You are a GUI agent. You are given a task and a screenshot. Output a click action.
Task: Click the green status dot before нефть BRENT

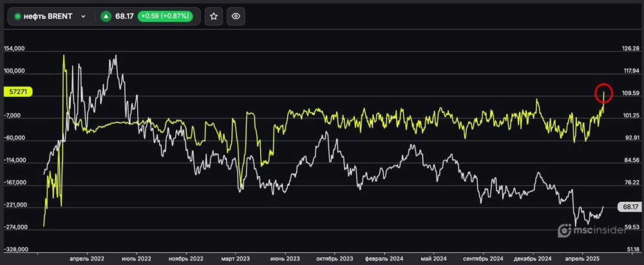[18, 17]
